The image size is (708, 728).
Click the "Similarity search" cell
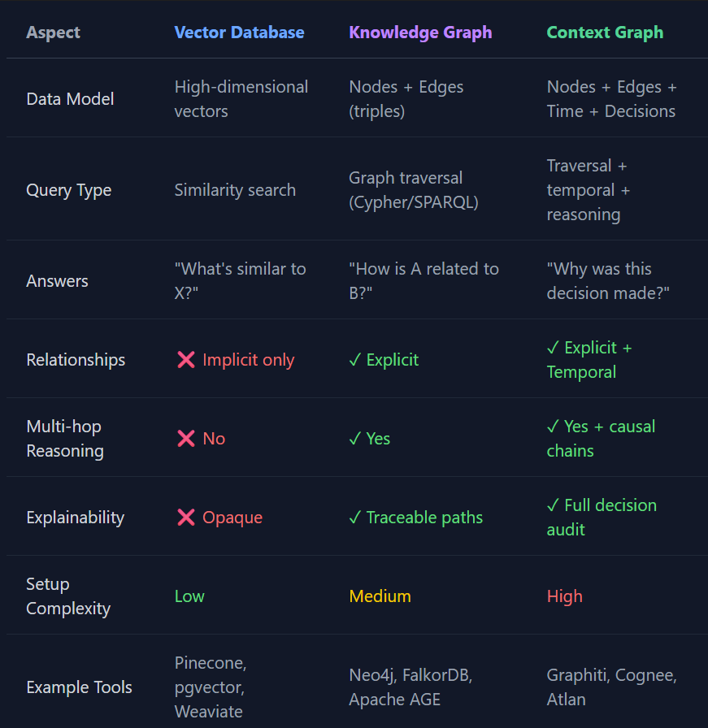coord(235,190)
